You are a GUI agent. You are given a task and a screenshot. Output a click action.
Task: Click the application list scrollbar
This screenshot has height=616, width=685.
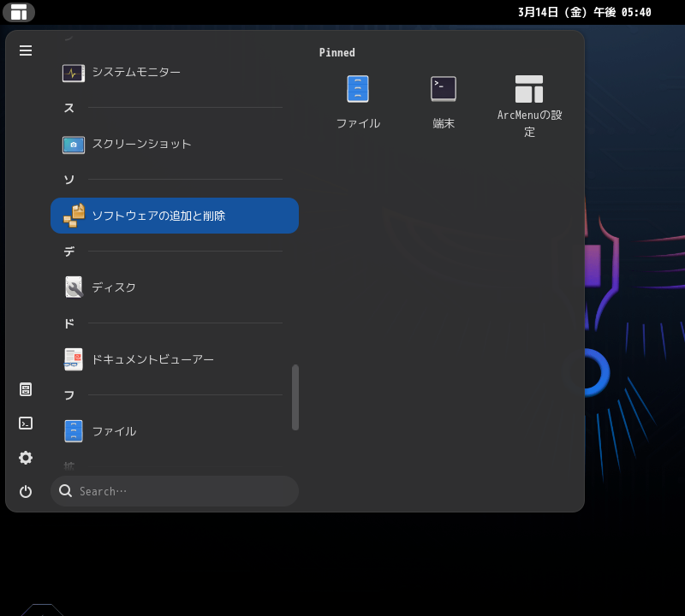(x=295, y=397)
